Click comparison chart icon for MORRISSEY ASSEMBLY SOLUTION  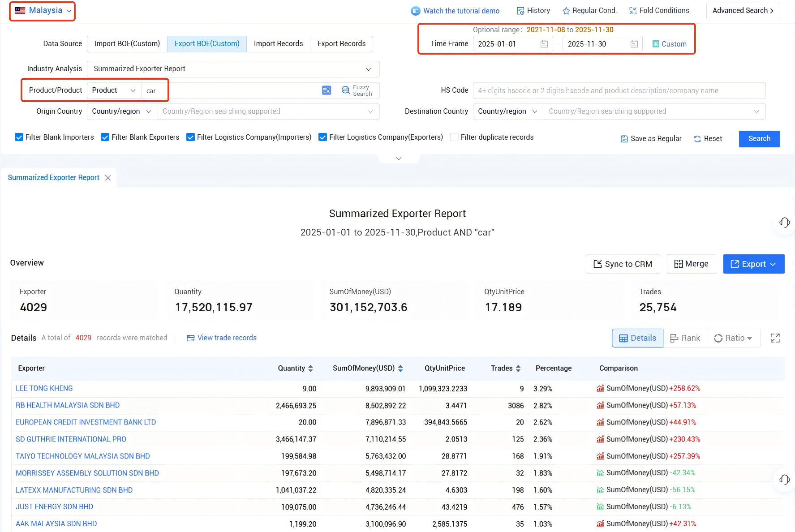(x=600, y=473)
